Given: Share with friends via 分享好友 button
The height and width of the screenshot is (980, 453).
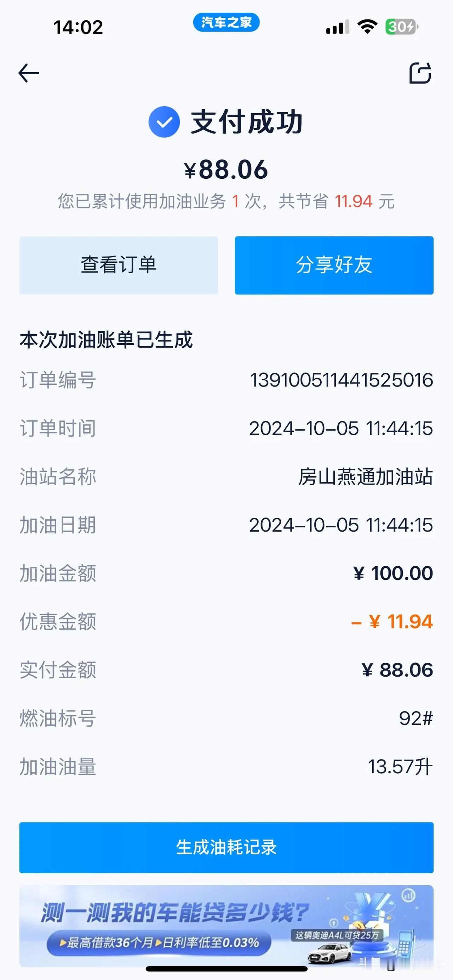Looking at the screenshot, I should 334,265.
